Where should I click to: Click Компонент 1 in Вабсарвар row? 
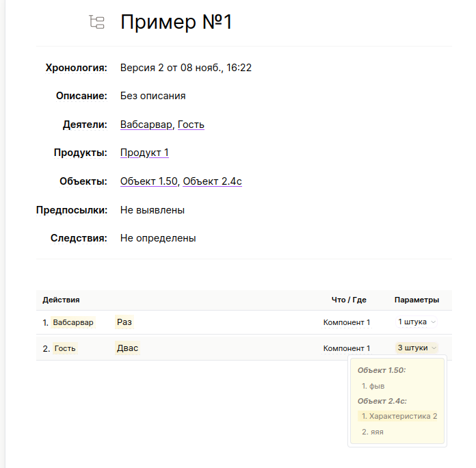click(346, 322)
